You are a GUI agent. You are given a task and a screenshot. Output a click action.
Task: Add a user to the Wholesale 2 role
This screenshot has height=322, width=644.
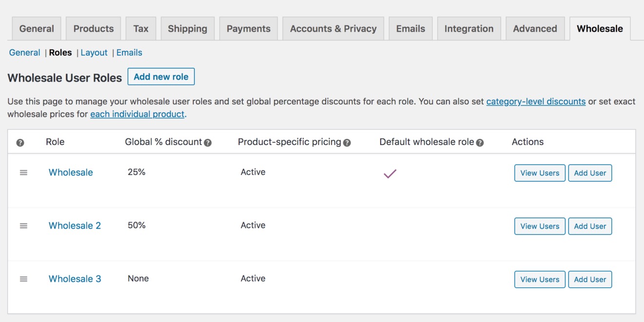(590, 226)
